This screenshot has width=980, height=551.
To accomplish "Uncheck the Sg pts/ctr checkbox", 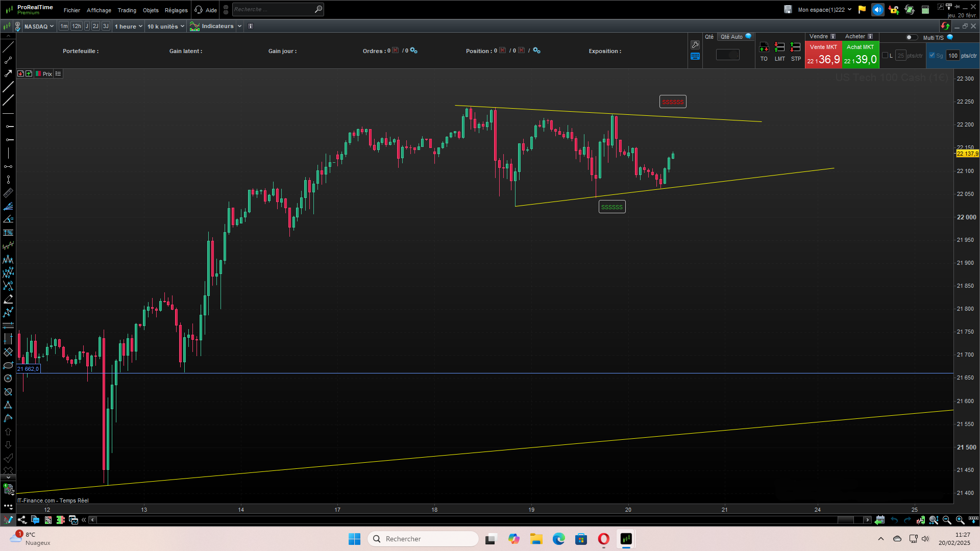I will click(932, 56).
